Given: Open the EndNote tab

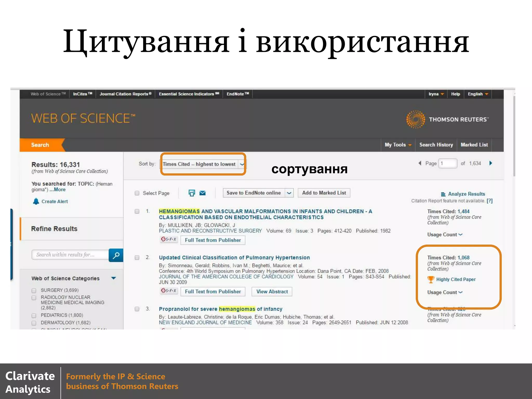Looking at the screenshot, I should (x=238, y=94).
